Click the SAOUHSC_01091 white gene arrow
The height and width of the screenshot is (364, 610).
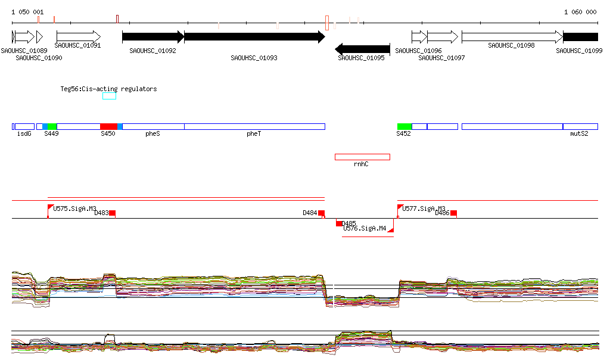pyautogui.click(x=78, y=37)
